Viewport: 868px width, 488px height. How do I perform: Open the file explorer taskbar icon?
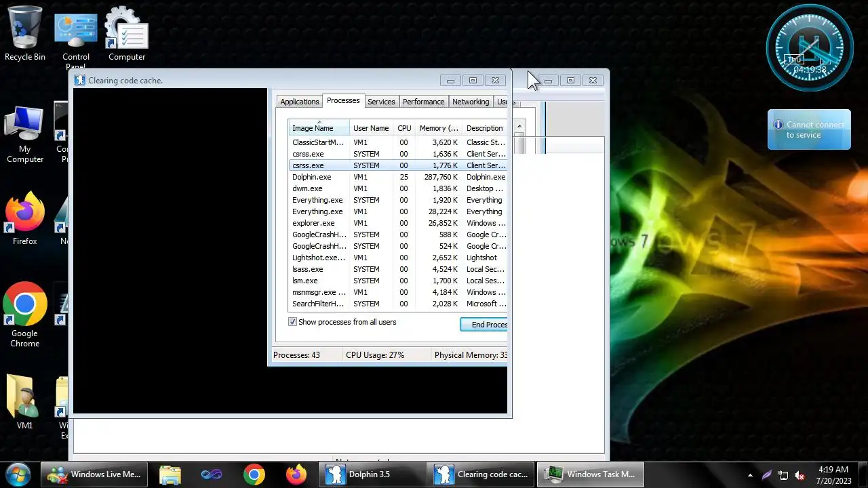point(170,474)
